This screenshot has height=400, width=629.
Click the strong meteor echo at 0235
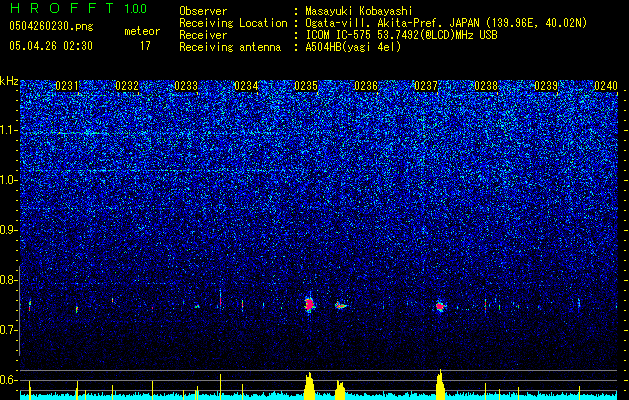tap(309, 305)
